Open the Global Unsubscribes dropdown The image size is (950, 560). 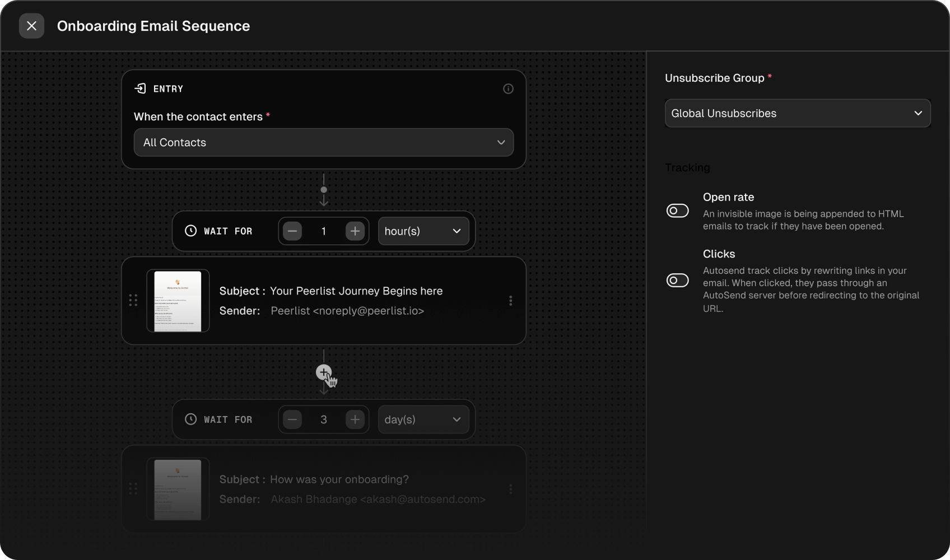click(x=798, y=113)
